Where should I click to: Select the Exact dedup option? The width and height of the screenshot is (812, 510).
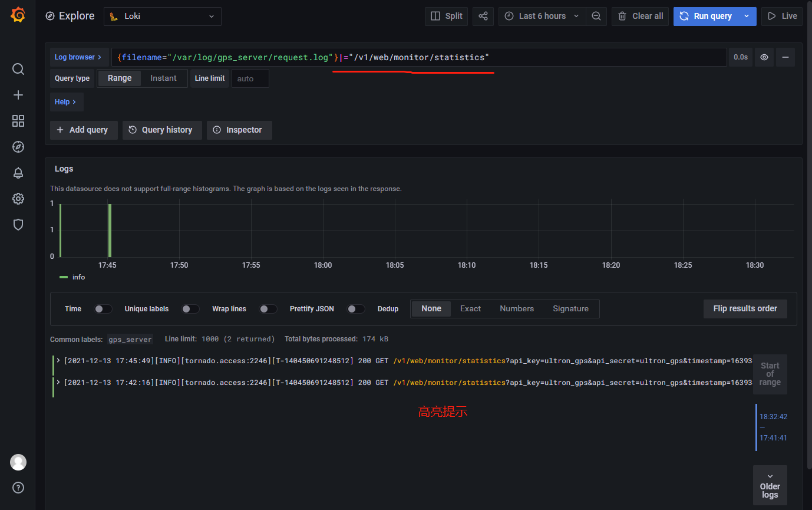pos(470,309)
